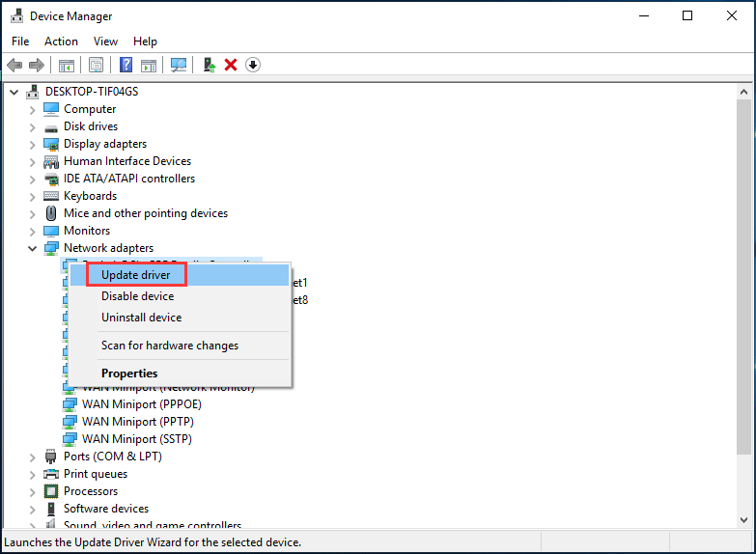Open the File menu

point(20,42)
